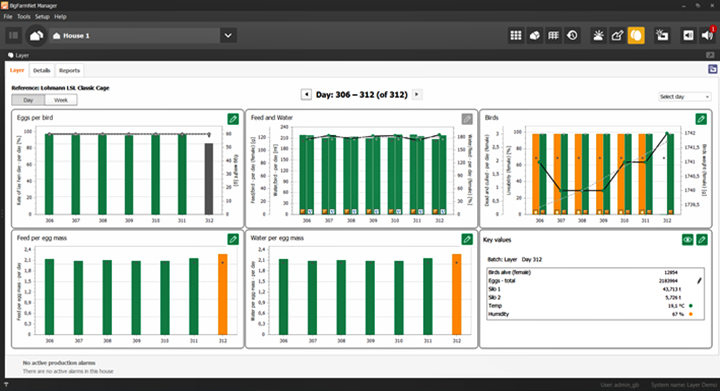Edit the Key values panel

point(702,240)
